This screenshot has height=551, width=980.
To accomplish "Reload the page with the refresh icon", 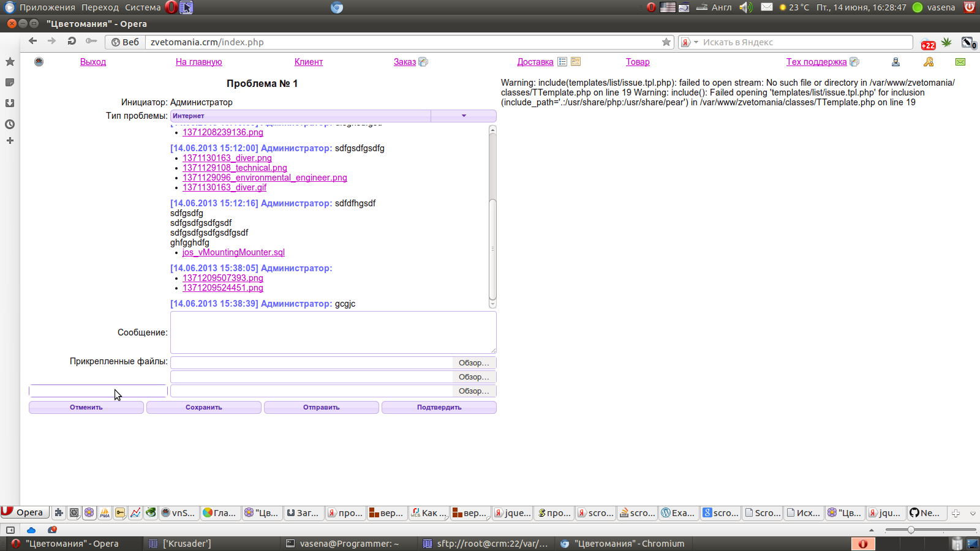I will (72, 41).
